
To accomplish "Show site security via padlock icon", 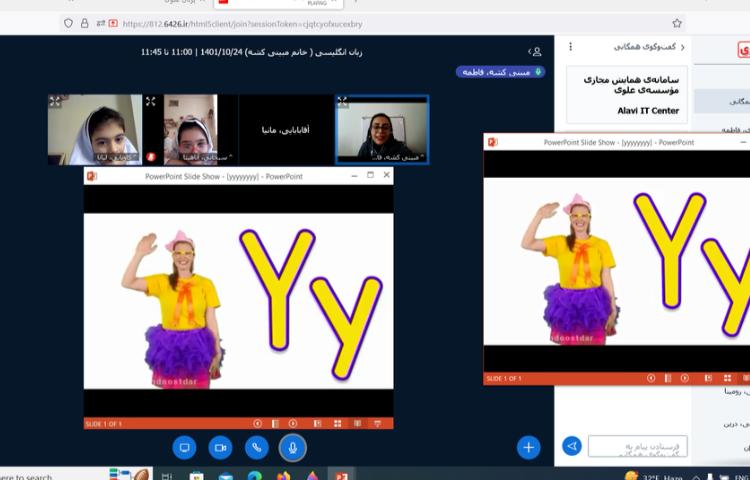I will tap(84, 23).
